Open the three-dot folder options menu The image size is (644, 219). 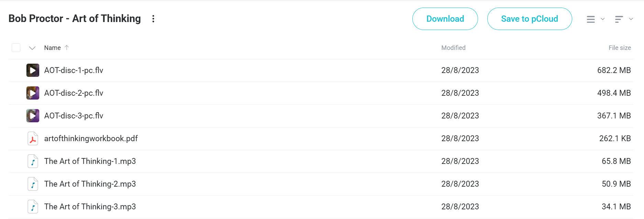[153, 19]
